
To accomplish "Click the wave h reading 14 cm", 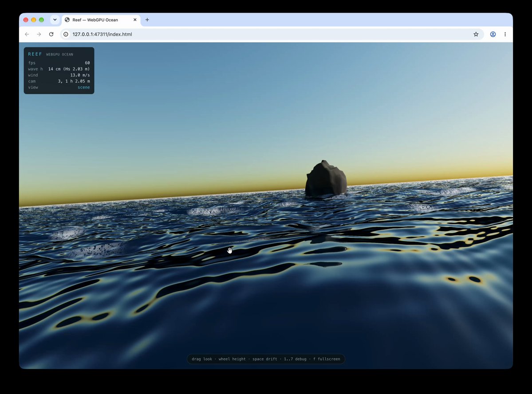I will 69,69.
